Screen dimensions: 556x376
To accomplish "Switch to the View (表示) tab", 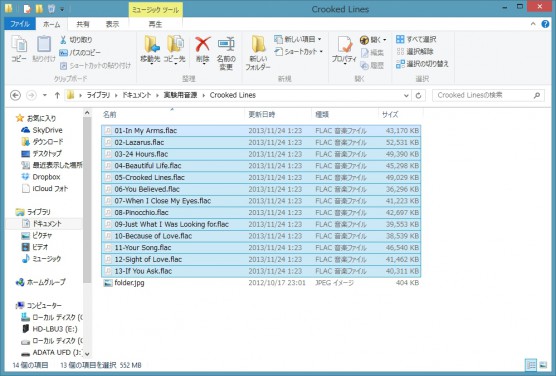I will point(112,24).
